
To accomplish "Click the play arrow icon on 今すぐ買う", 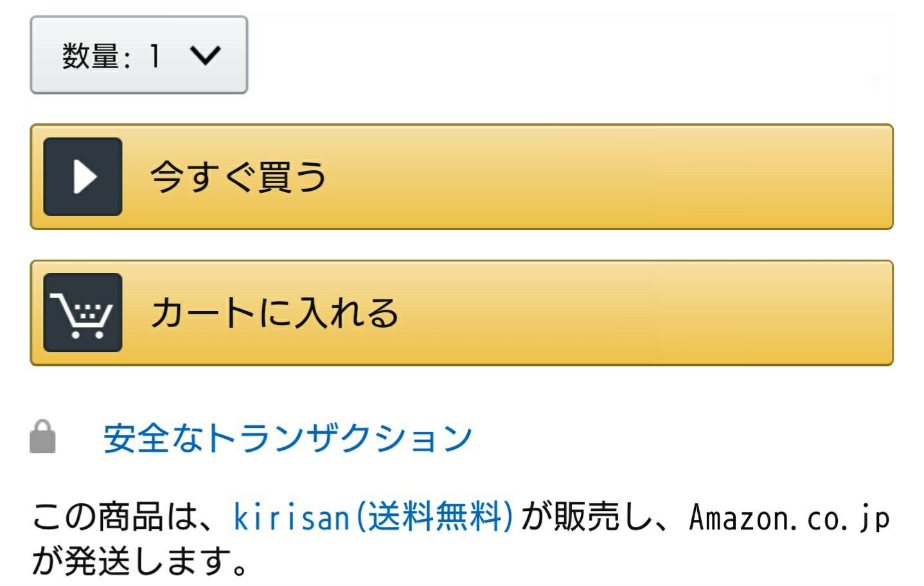I will click(x=83, y=176).
